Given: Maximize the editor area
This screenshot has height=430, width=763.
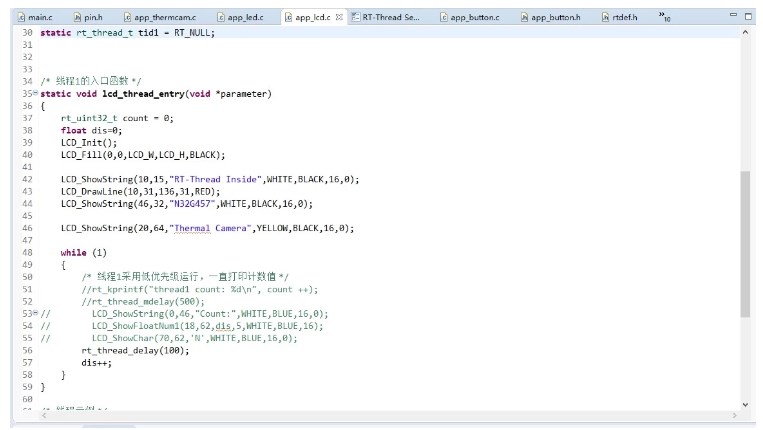Looking at the screenshot, I should (748, 16).
